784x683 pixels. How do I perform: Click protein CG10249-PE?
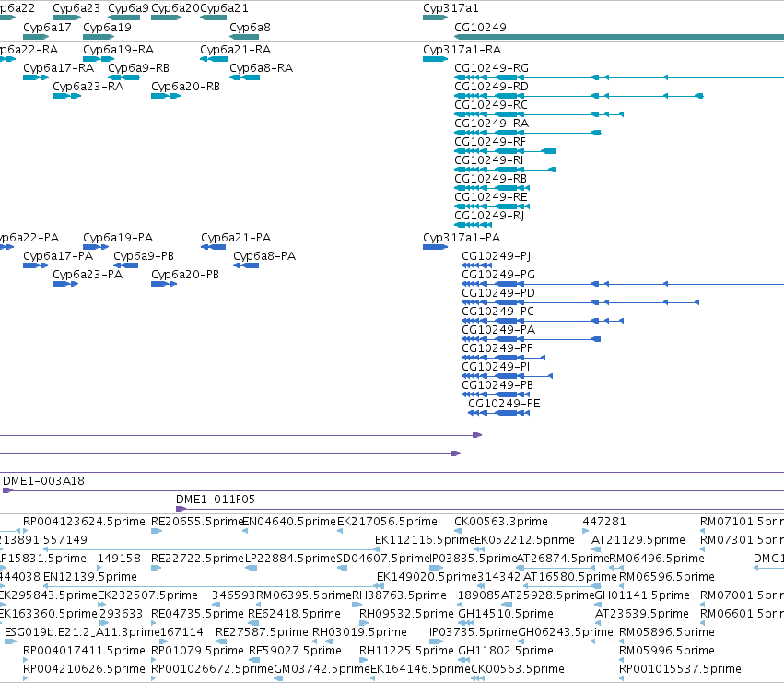[504, 405]
